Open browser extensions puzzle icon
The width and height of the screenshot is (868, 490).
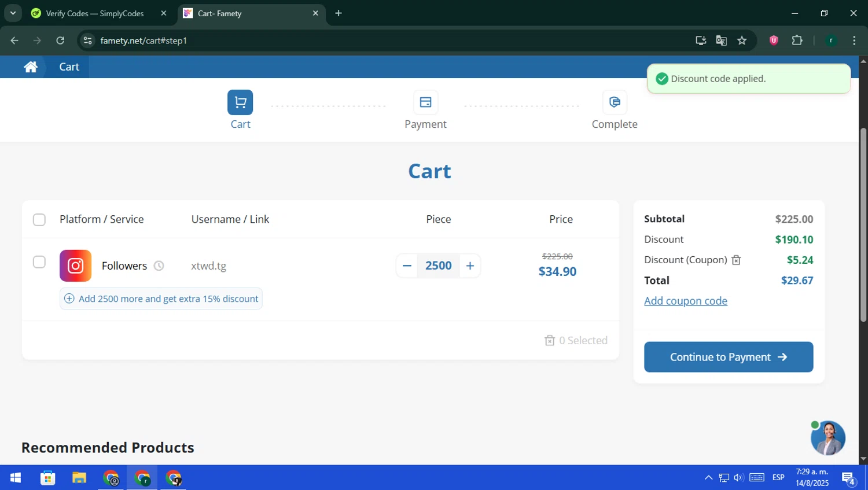(797, 40)
